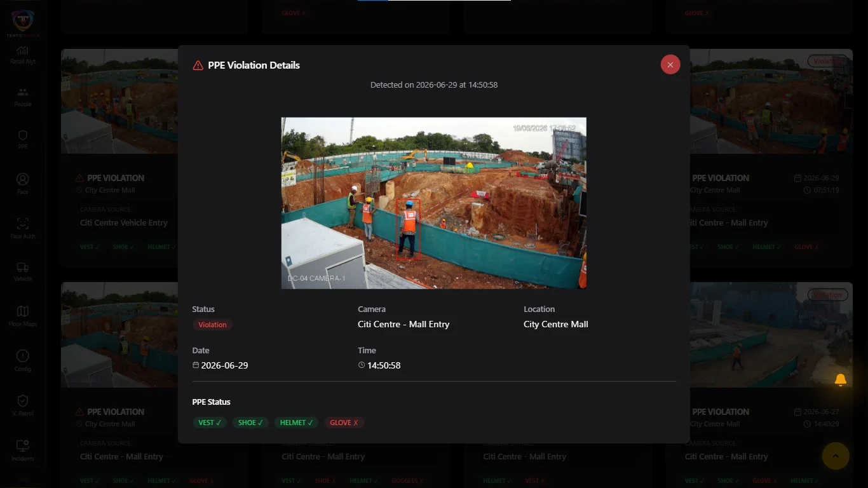Click the violation snapshot image in dialog

pyautogui.click(x=434, y=203)
